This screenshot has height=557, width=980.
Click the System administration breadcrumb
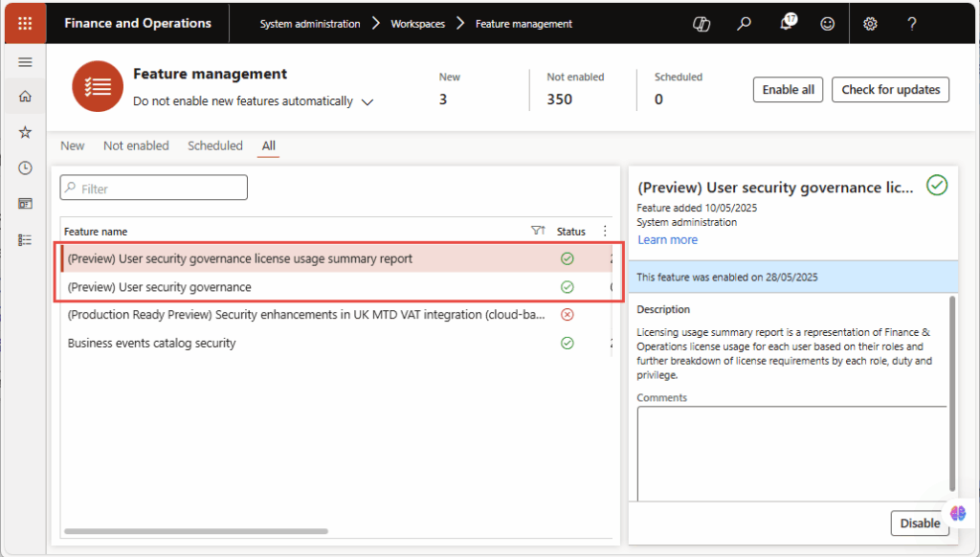310,24
